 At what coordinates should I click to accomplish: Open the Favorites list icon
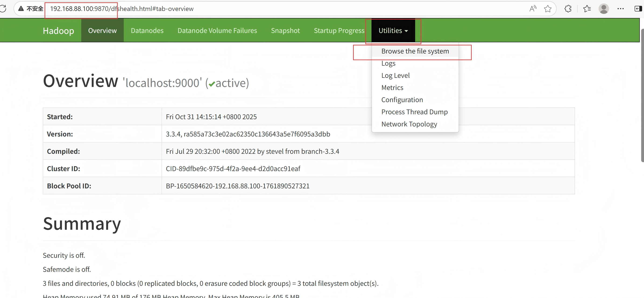click(x=587, y=9)
